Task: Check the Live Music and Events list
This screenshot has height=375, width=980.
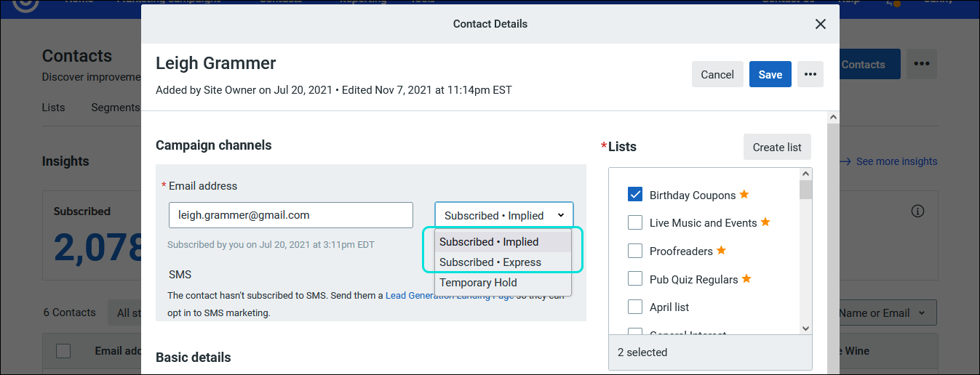Action: [635, 222]
